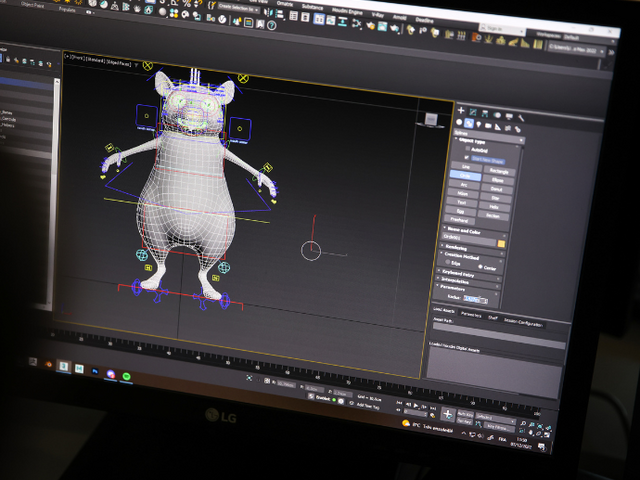Screen dimensions: 640x480
Task: Open the Utilities panel wrench icon
Action: point(521,117)
